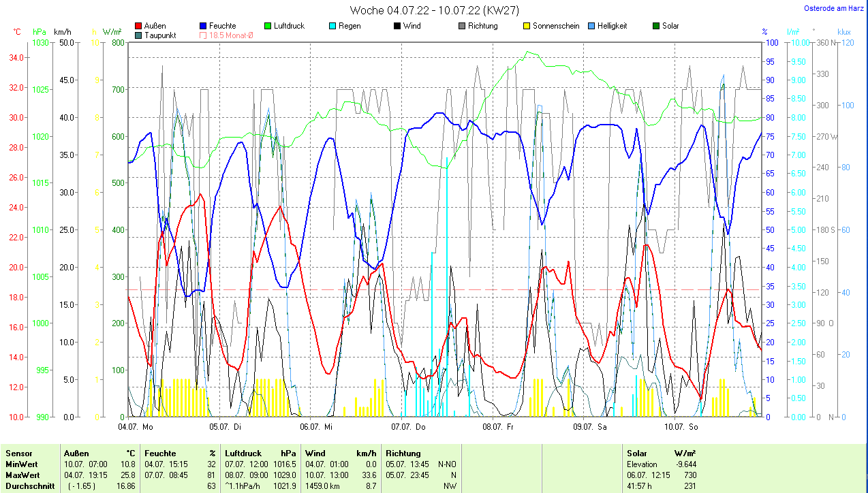Click the 10.07. So date label
The height and width of the screenshot is (493, 868).
click(681, 427)
